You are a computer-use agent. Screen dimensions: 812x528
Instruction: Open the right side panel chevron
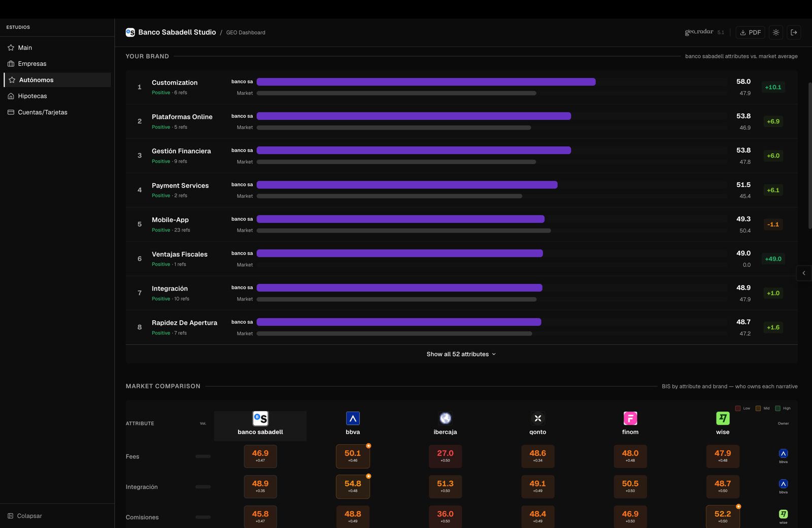(804, 273)
